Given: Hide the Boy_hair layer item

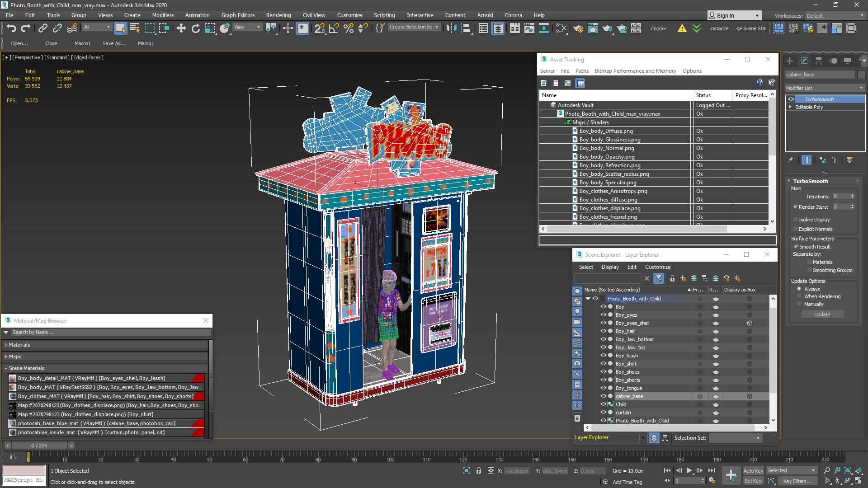Looking at the screenshot, I should pos(603,331).
